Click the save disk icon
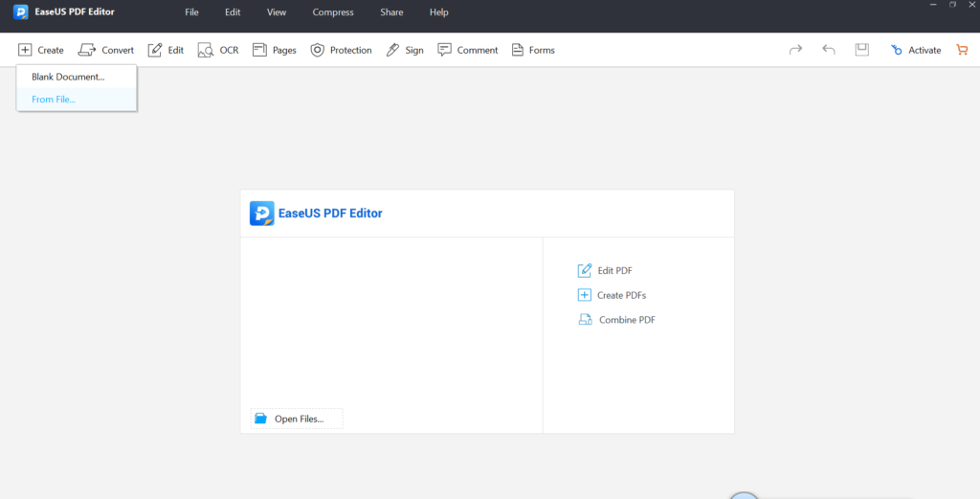The width and height of the screenshot is (980, 499). (x=862, y=50)
